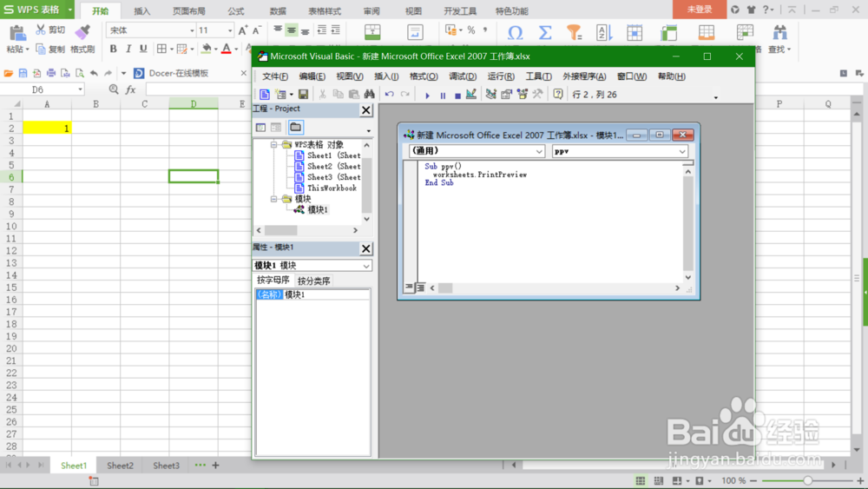Open the 调试(D) menu in Visual Basic
This screenshot has width=868, height=489.
(x=463, y=76)
